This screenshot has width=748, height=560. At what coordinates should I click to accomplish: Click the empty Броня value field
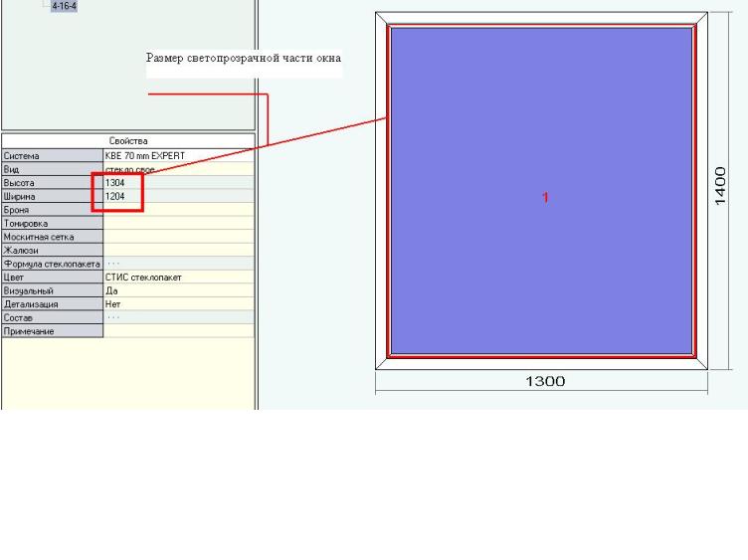[178, 211]
